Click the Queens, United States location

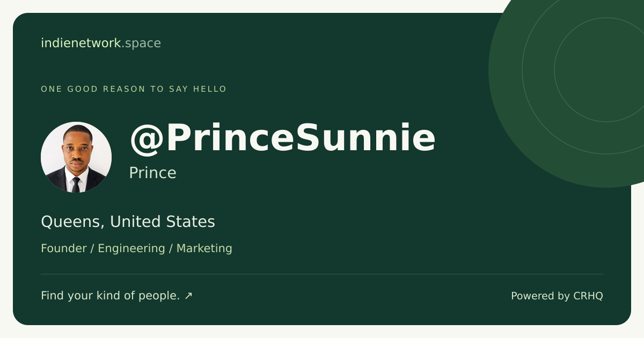[x=128, y=222]
